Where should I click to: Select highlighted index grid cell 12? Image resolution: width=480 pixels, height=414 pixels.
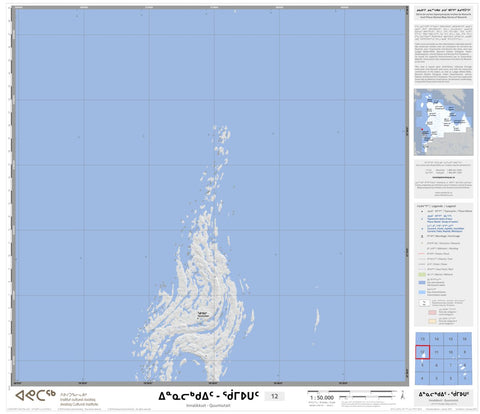click(x=422, y=352)
